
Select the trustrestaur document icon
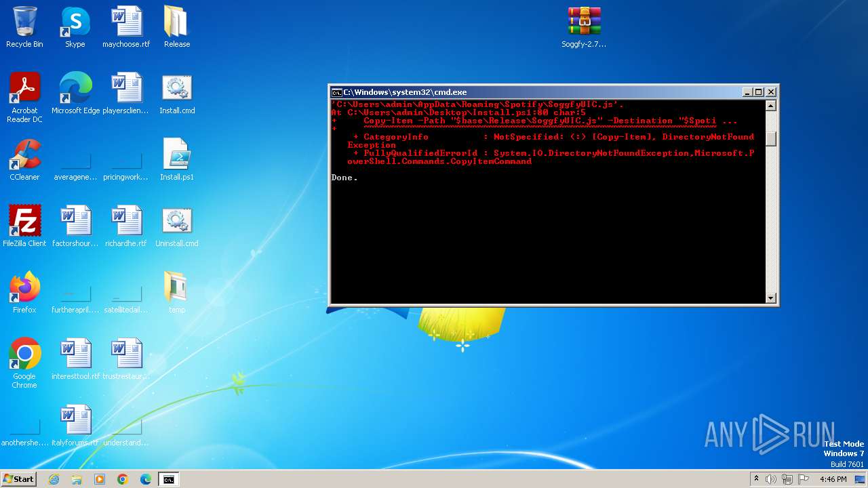(x=126, y=359)
